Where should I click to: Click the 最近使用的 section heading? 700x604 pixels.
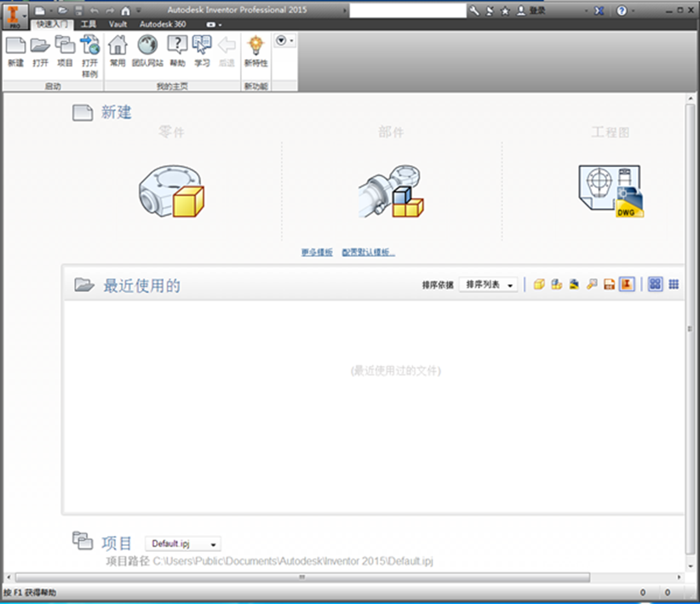pyautogui.click(x=142, y=285)
